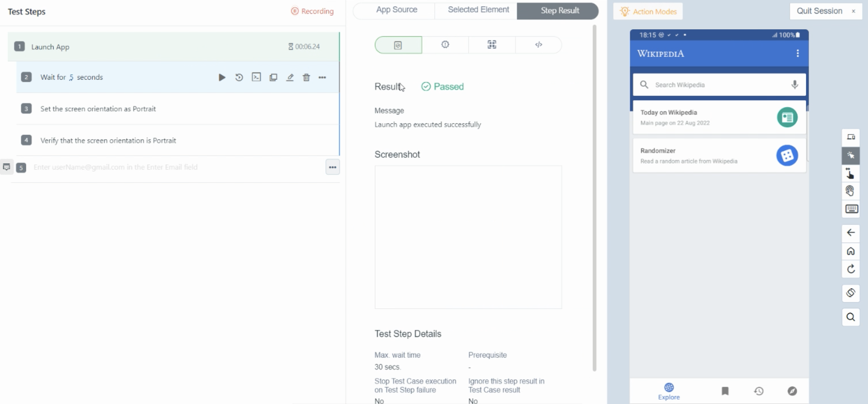Viewport: 868px width, 404px height.
Task: Click the Quit Session button
Action: (x=819, y=11)
